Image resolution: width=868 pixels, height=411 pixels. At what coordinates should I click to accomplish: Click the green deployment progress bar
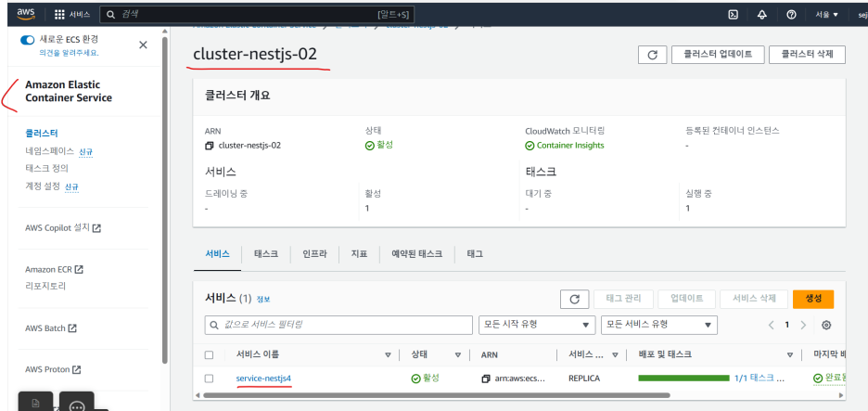[683, 379]
